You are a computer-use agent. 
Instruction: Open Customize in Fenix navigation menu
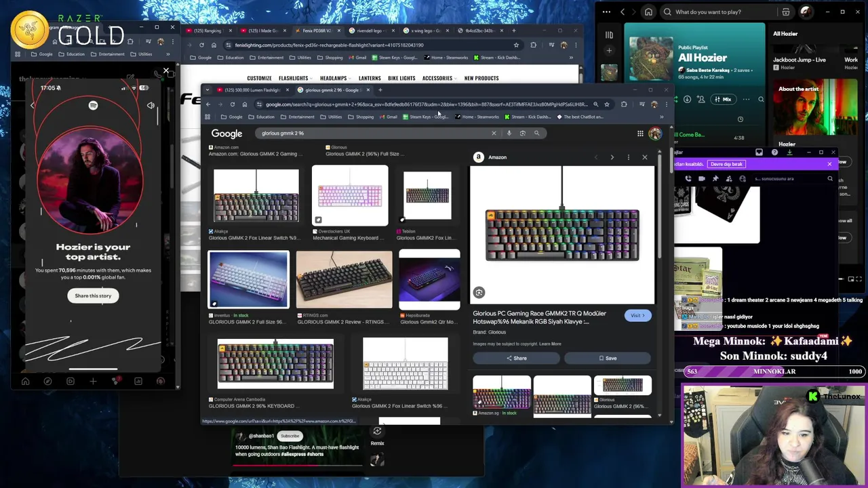coord(259,78)
